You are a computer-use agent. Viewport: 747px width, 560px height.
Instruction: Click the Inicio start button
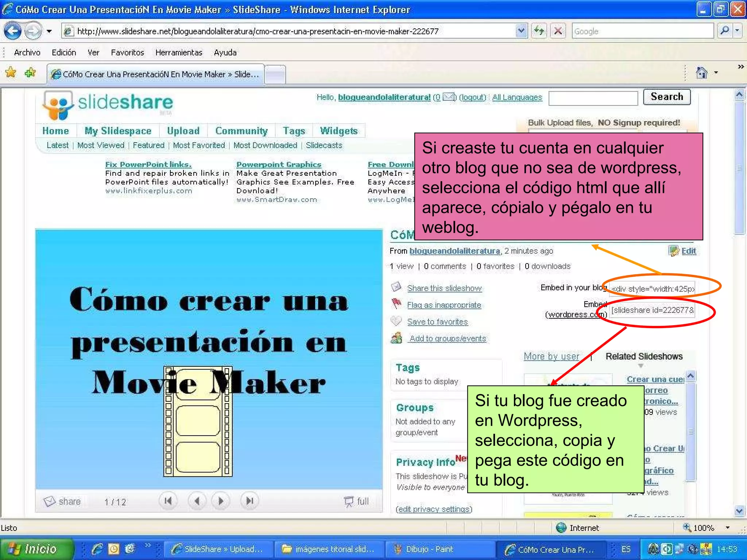coord(36,549)
